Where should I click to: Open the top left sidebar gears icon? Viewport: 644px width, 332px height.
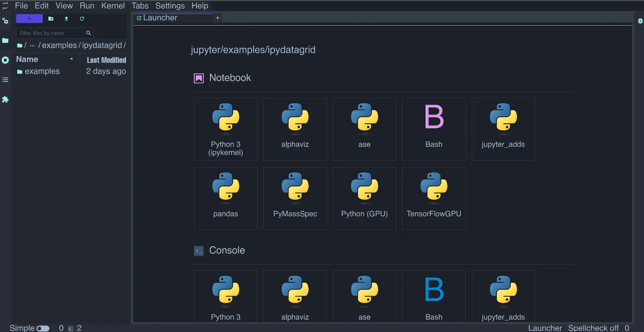pos(5,21)
